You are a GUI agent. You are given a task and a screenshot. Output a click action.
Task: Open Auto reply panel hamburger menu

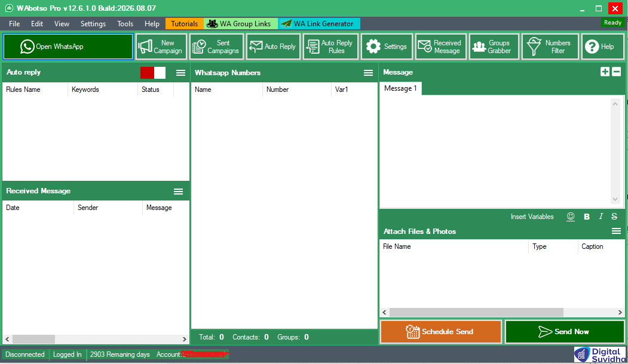[180, 73]
